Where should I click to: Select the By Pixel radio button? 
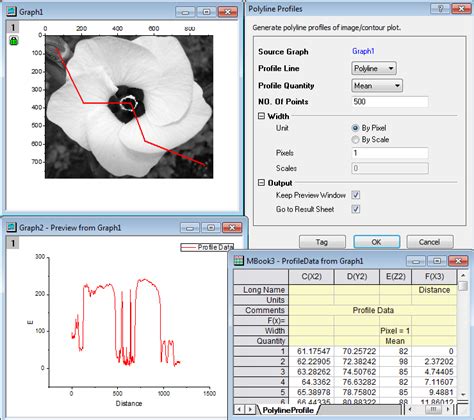coord(355,128)
